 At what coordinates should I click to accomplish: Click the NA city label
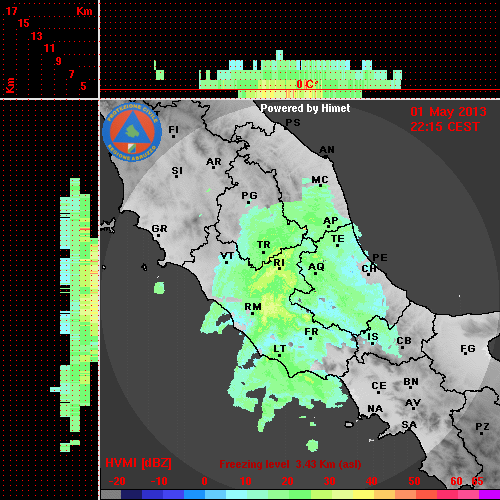(x=375, y=409)
